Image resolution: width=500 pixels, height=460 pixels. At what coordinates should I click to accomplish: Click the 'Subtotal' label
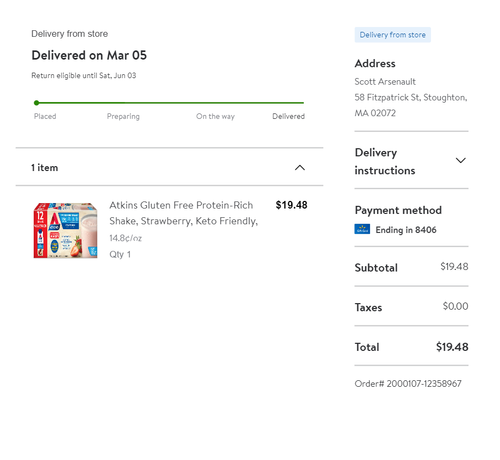click(x=376, y=268)
